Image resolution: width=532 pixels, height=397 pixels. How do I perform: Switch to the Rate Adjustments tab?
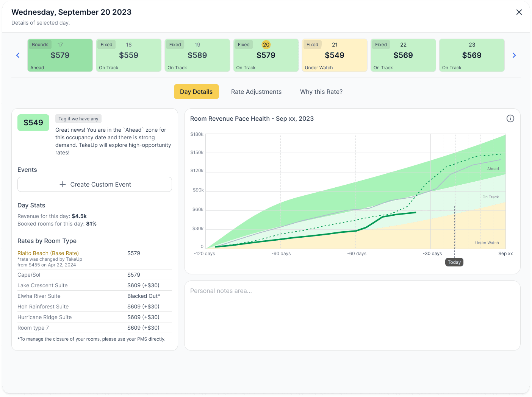click(256, 92)
